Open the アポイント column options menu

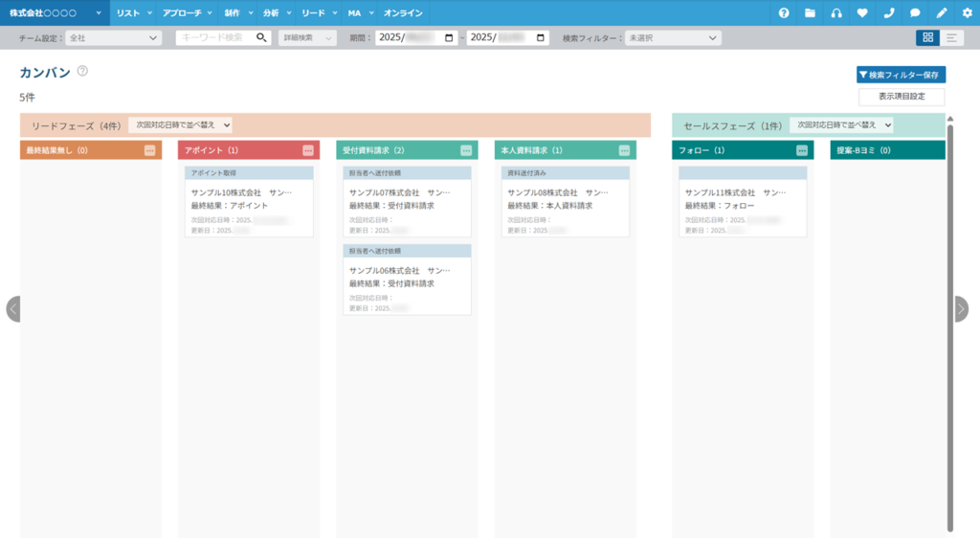tap(308, 150)
